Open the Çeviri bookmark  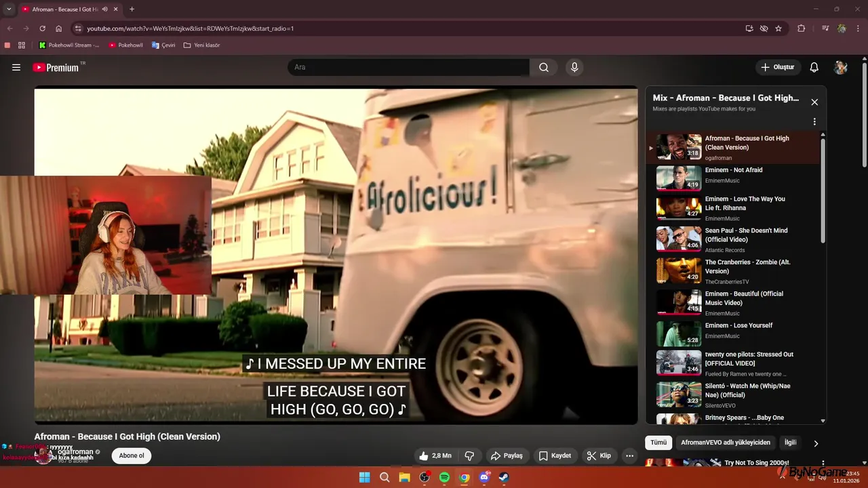click(x=163, y=45)
